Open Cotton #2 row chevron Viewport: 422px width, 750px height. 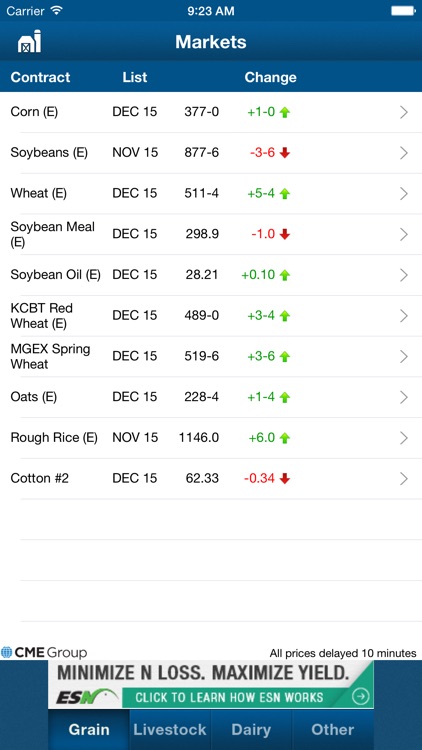[x=404, y=478]
